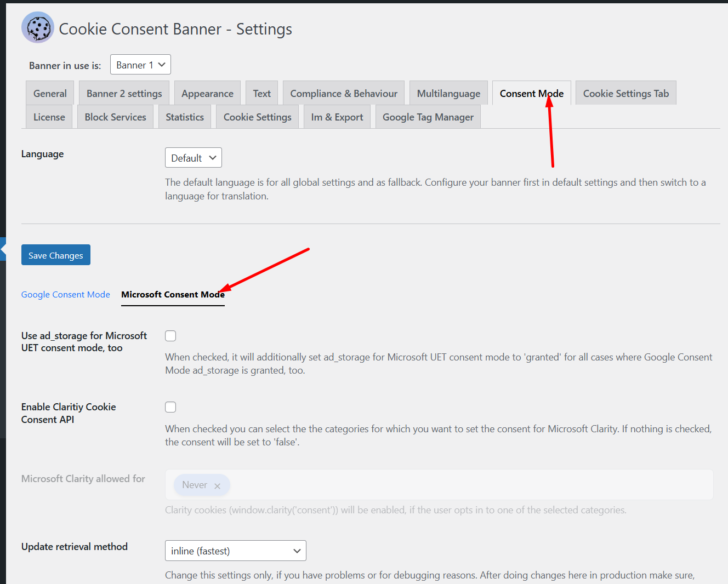Open the Cookie Settings Tab
This screenshot has width=728, height=584.
click(625, 93)
